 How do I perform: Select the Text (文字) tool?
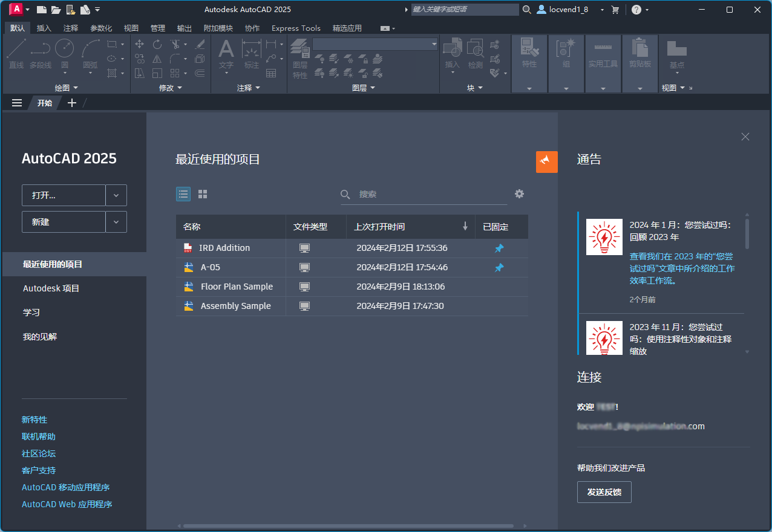point(226,56)
